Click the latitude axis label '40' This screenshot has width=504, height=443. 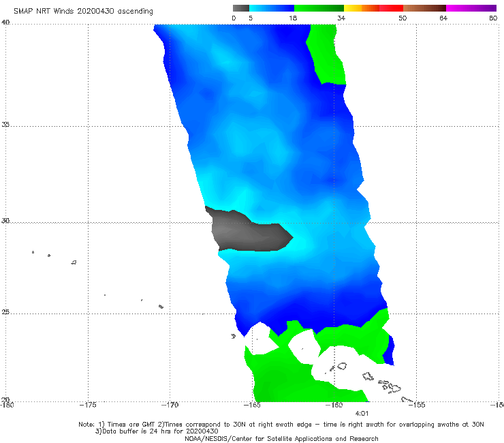tap(5, 22)
